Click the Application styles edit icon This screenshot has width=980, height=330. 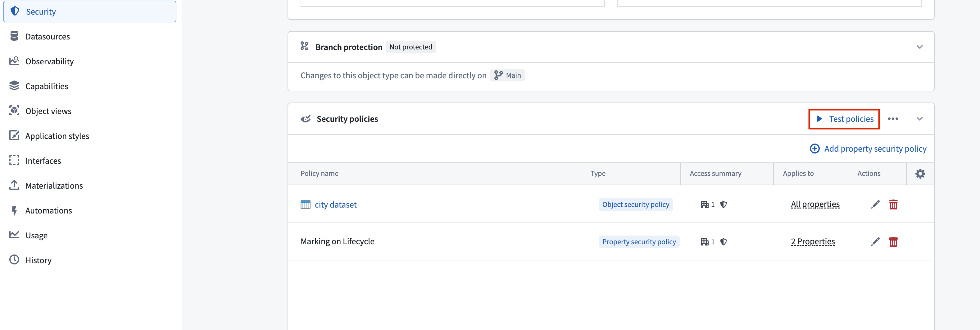(15, 135)
